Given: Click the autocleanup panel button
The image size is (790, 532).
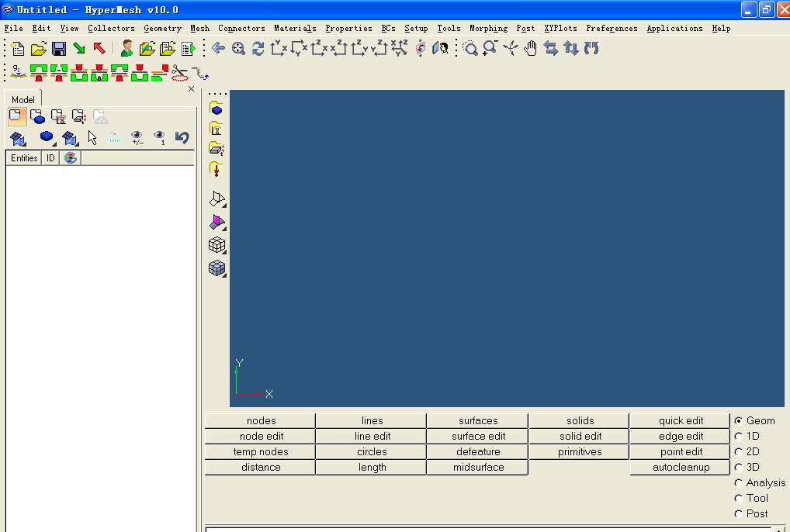Looking at the screenshot, I should coord(681,468).
